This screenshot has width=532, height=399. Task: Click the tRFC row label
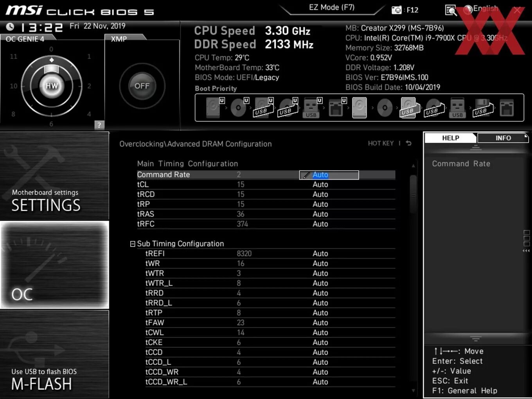point(146,224)
